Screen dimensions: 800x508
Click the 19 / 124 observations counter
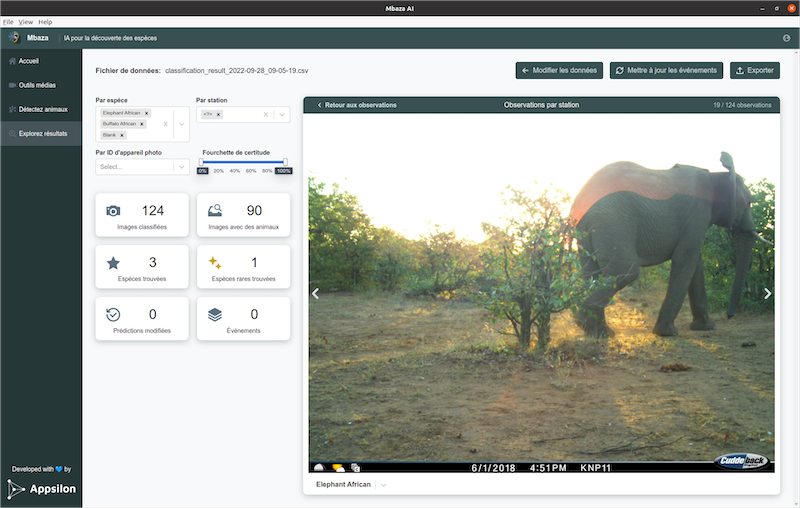coord(742,105)
